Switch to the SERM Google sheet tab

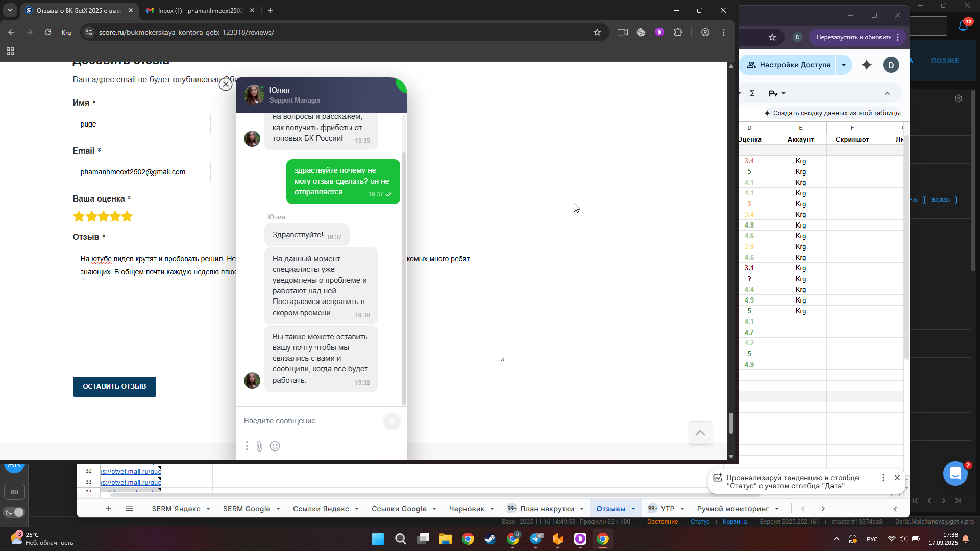[x=247, y=509]
